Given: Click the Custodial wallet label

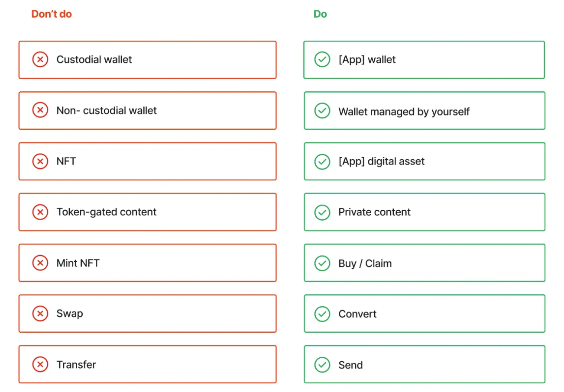Looking at the screenshot, I should pos(94,59).
